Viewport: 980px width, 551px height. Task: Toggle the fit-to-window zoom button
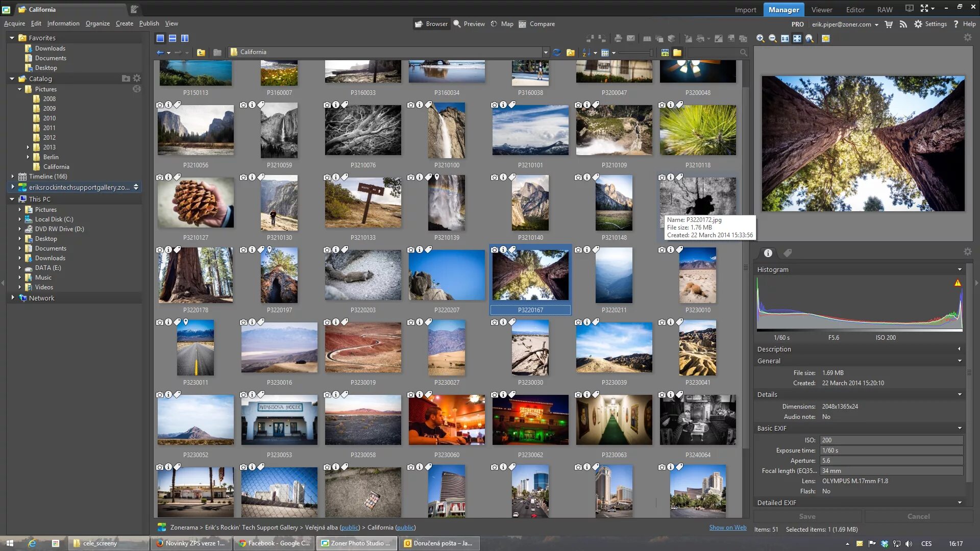point(797,39)
